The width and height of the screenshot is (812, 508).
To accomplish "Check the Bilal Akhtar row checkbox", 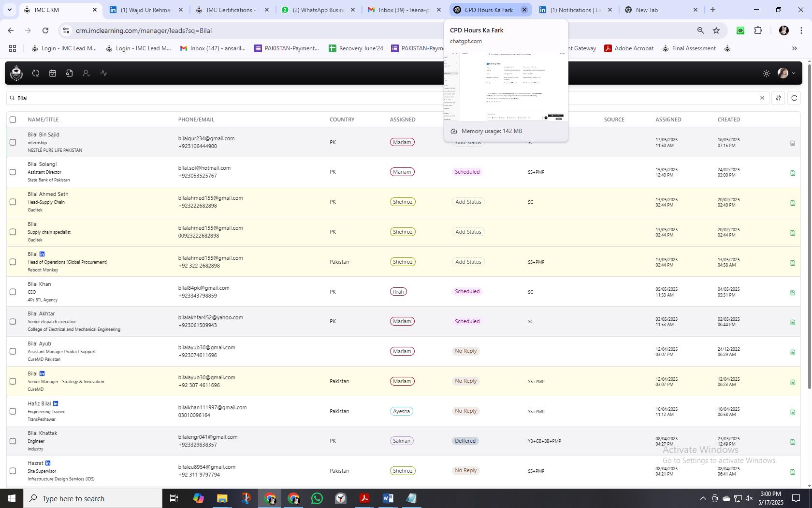I will 13,321.
